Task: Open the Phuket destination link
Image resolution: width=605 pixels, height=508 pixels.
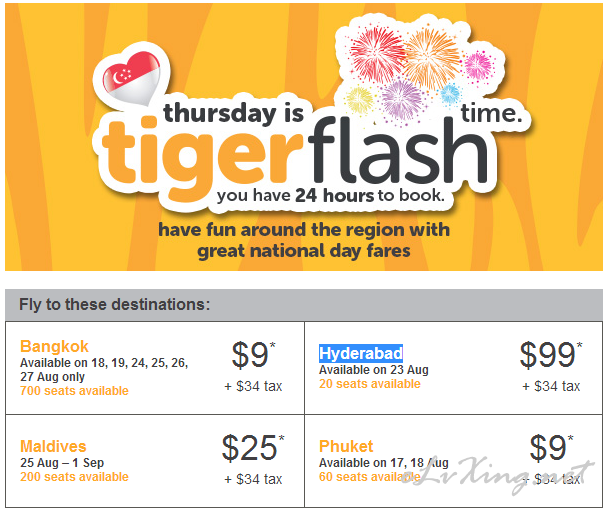Action: tap(346, 446)
